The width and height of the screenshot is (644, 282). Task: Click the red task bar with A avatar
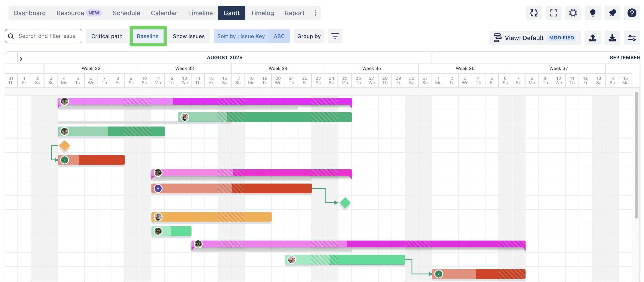(232, 188)
